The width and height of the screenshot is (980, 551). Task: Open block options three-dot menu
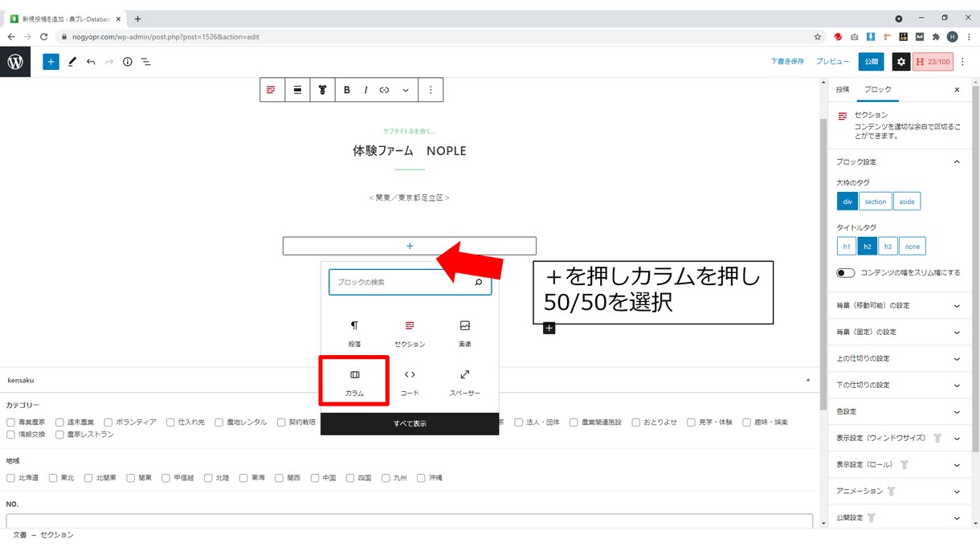tap(431, 90)
